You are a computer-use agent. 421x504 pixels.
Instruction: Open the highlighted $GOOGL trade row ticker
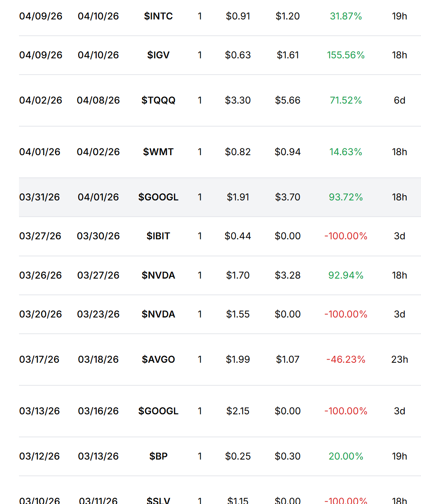coord(158,197)
